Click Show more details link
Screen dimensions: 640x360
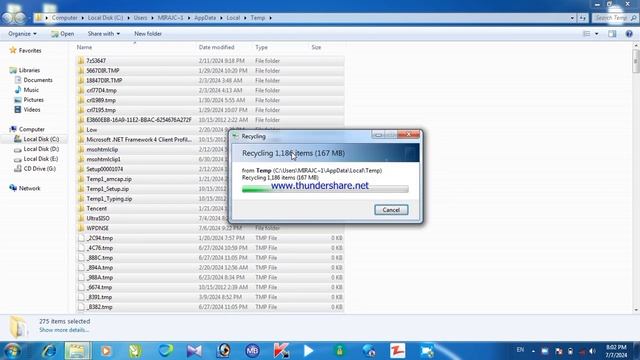(64, 330)
